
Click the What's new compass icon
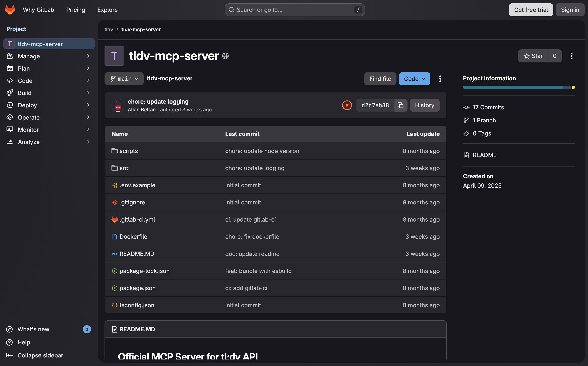pos(9,329)
